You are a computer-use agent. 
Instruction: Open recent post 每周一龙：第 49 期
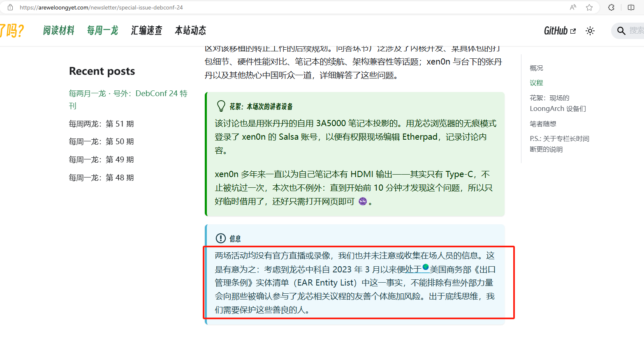coord(101,160)
